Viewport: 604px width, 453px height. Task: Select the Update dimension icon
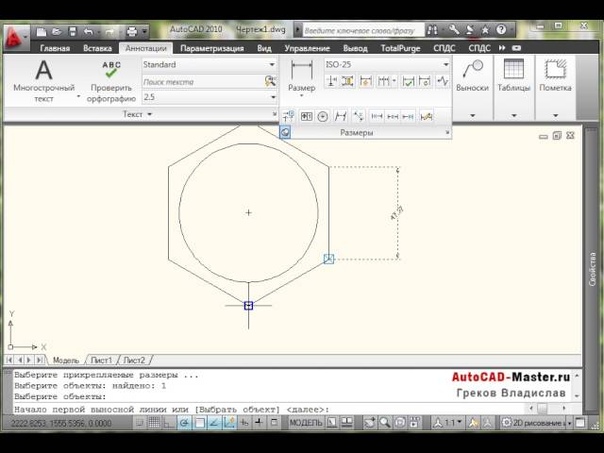(x=424, y=81)
